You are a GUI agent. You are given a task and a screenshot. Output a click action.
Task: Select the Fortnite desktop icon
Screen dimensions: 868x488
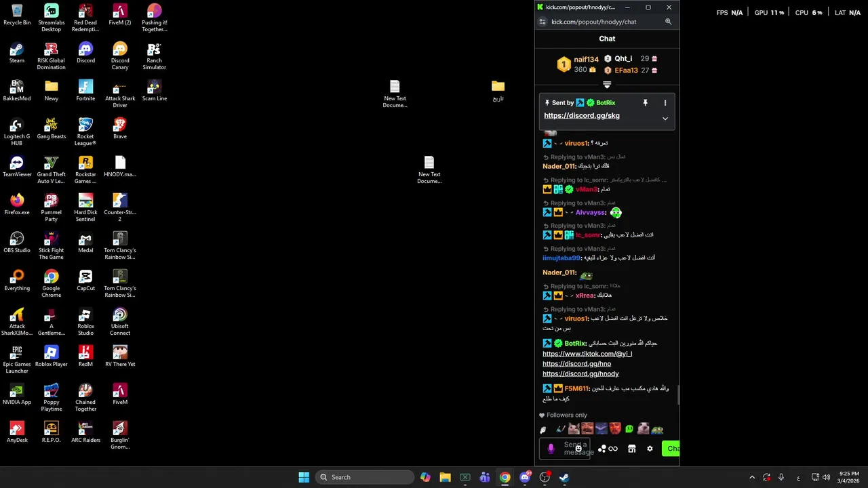(x=85, y=91)
